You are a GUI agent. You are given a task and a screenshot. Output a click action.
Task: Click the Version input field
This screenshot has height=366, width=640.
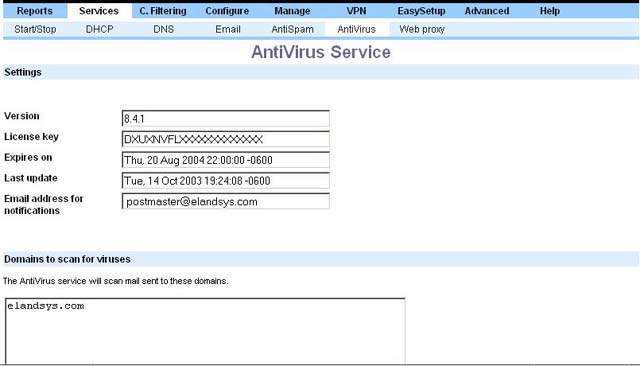(226, 119)
